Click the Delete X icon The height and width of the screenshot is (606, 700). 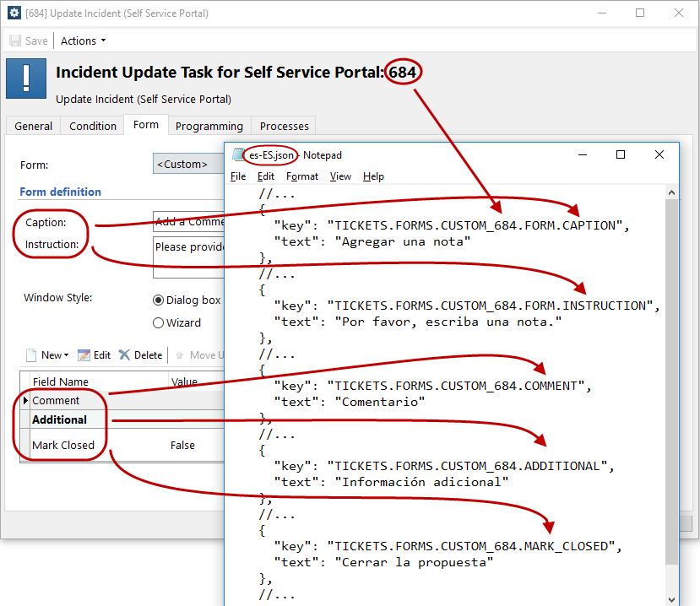click(124, 354)
